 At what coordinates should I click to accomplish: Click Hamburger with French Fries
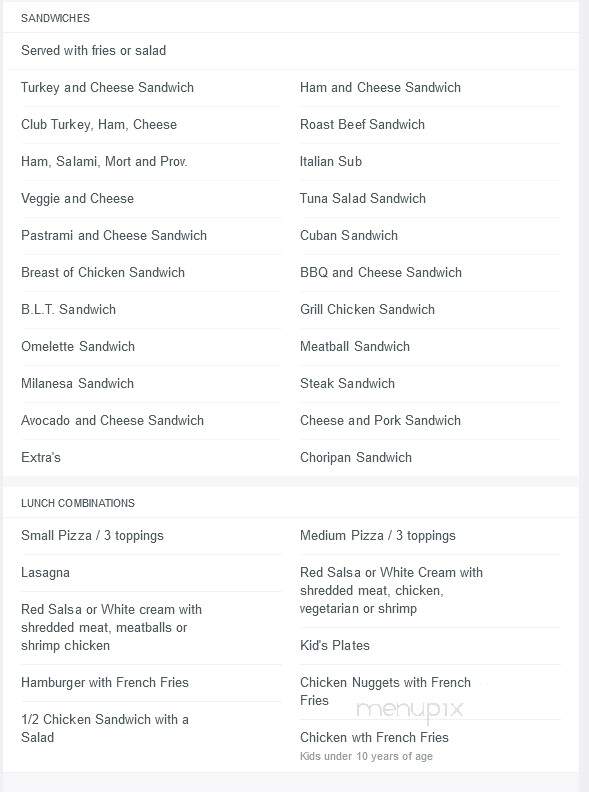click(x=105, y=682)
